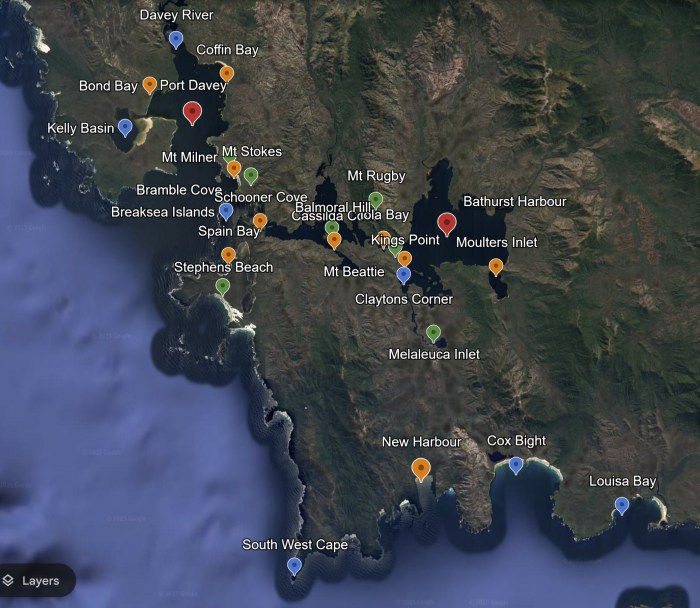Select the blue Claytons Corner marker
Image resolution: width=700 pixels, height=608 pixels.
pyautogui.click(x=404, y=275)
